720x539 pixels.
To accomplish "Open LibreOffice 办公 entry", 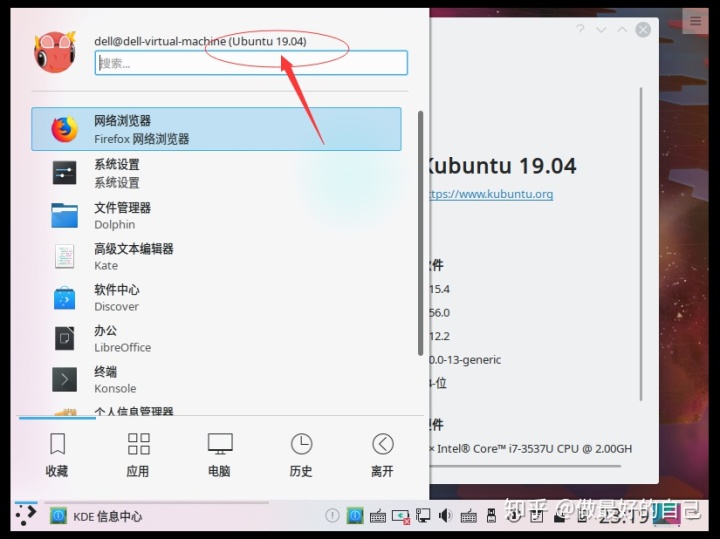I will 216,338.
